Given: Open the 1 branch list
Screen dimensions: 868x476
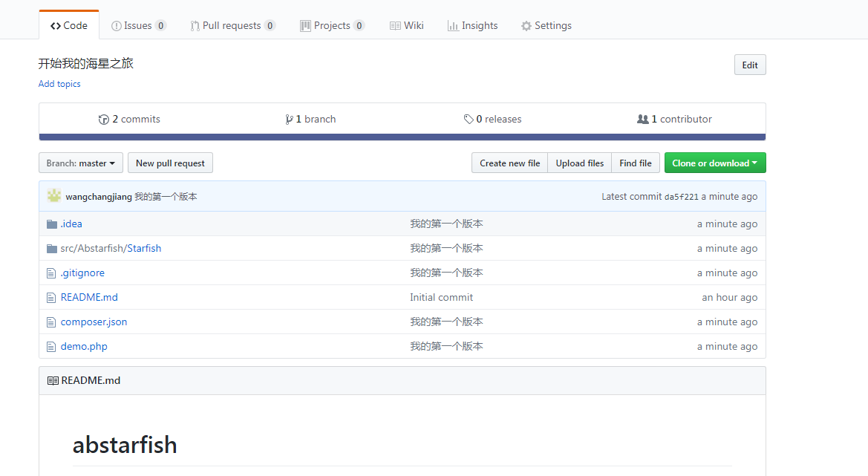Looking at the screenshot, I should tap(310, 119).
